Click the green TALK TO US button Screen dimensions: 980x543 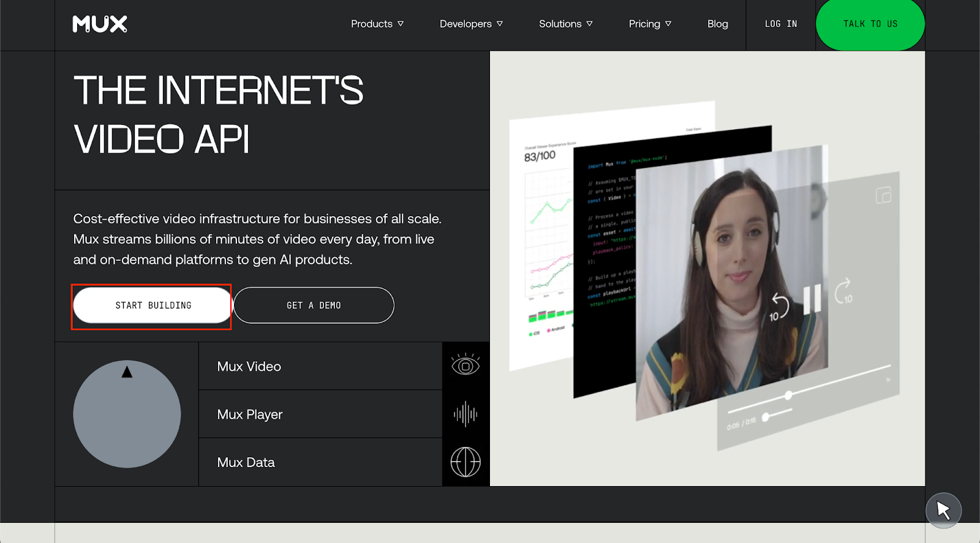(870, 24)
